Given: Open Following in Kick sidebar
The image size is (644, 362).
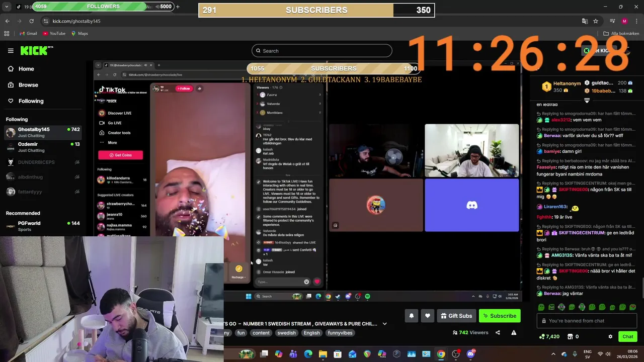Looking at the screenshot, I should pos(31,101).
